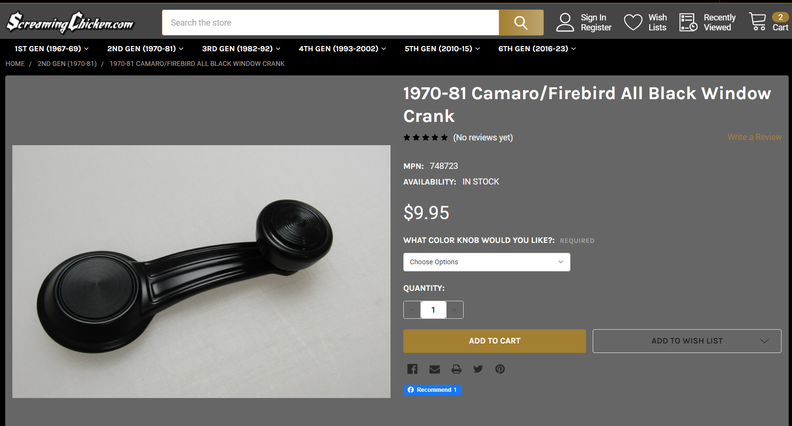Open the Recently Viewed icon
This screenshot has height=426, width=792.
pyautogui.click(x=688, y=22)
